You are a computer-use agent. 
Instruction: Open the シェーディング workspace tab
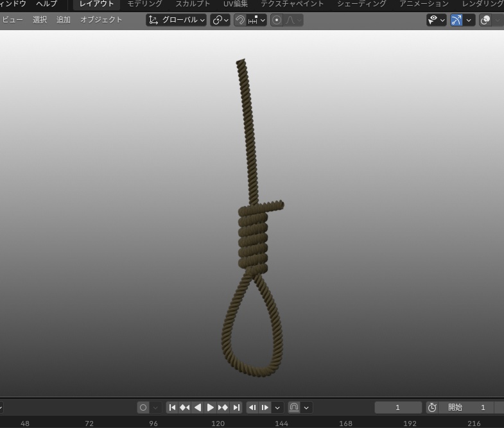361,4
